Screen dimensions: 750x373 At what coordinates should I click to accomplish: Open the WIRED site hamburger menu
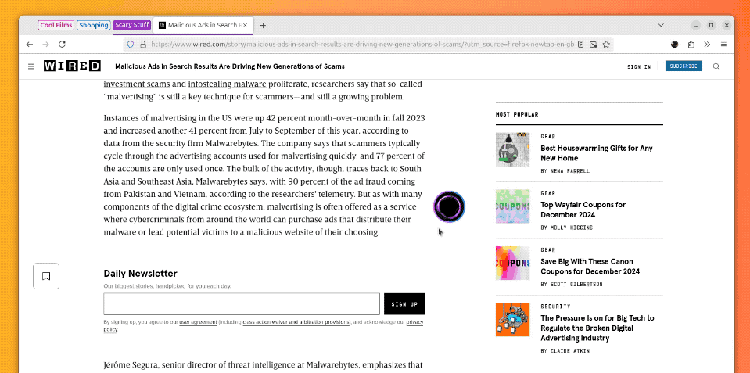point(31,66)
